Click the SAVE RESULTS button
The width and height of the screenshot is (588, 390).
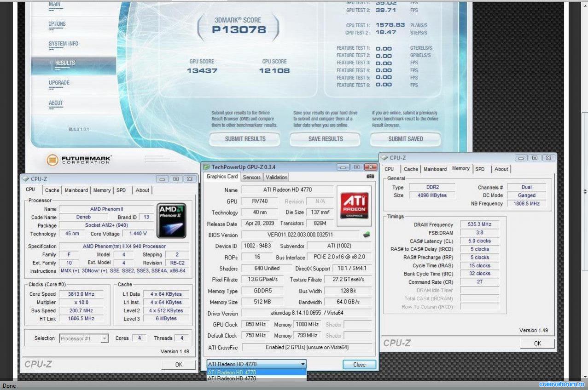coord(326,139)
